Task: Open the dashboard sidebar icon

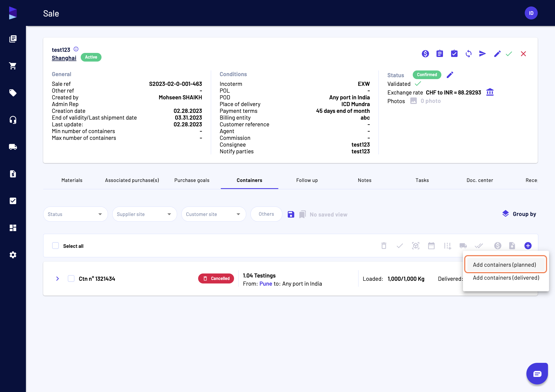Action: pyautogui.click(x=13, y=228)
